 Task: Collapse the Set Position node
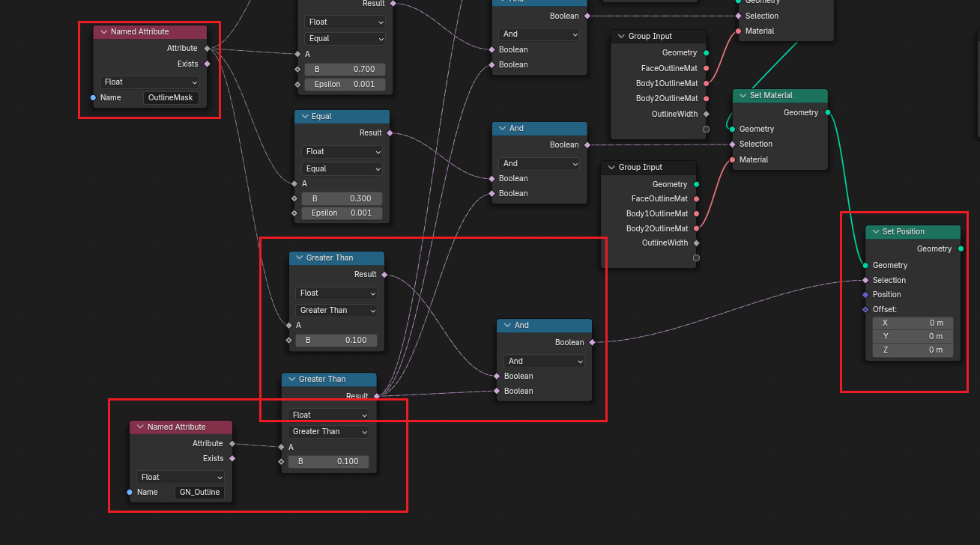click(875, 232)
